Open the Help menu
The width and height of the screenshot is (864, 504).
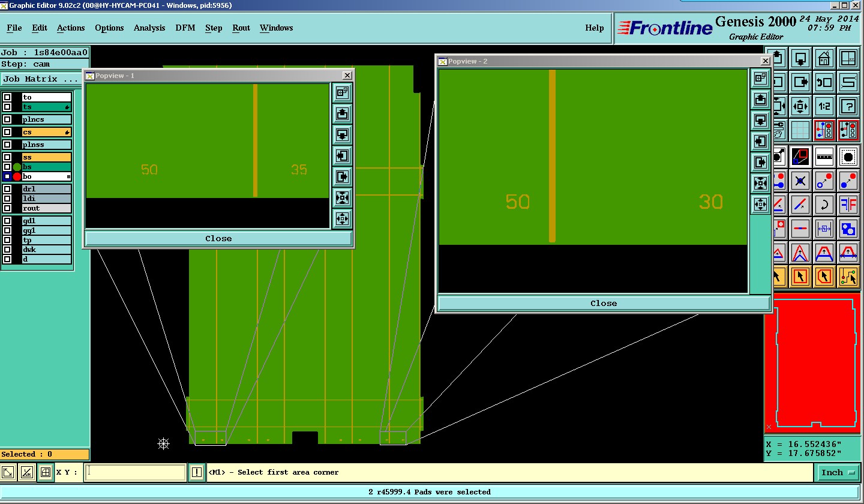coord(595,28)
